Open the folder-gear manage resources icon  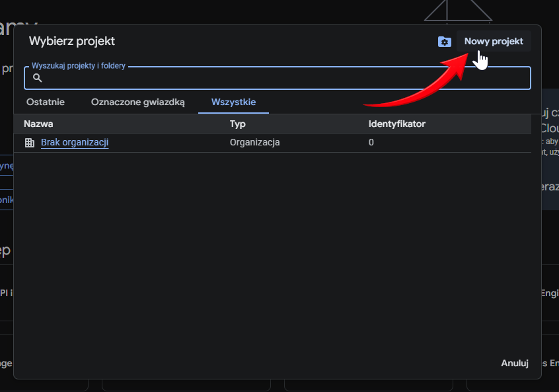[x=445, y=42]
